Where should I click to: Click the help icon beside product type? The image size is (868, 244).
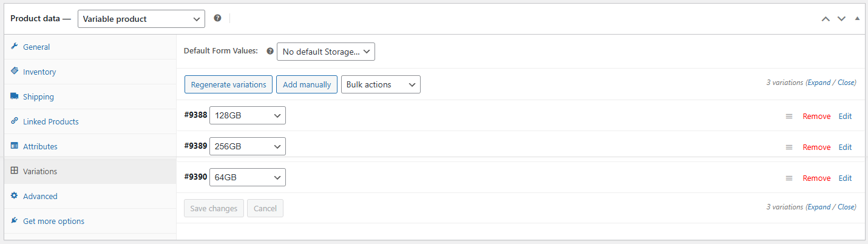pyautogui.click(x=217, y=18)
